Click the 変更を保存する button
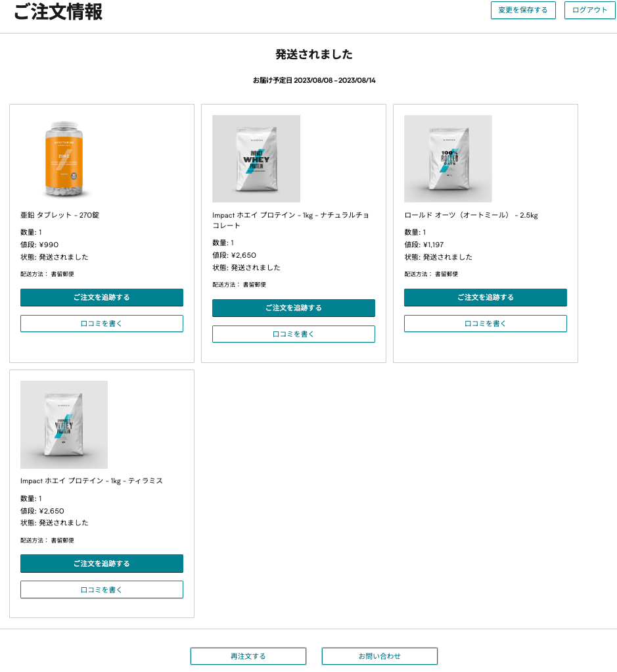Screen dimensions: 617x672 tap(523, 11)
